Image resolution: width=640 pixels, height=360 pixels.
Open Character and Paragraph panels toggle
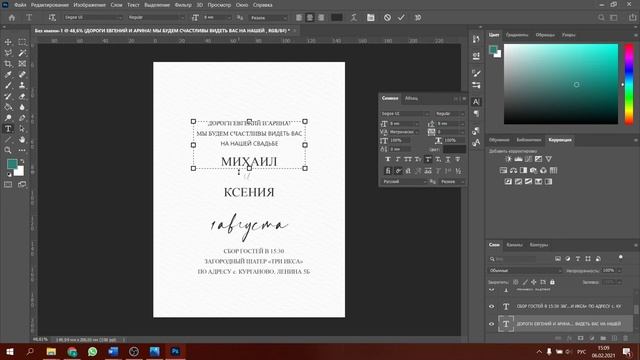pos(371,18)
